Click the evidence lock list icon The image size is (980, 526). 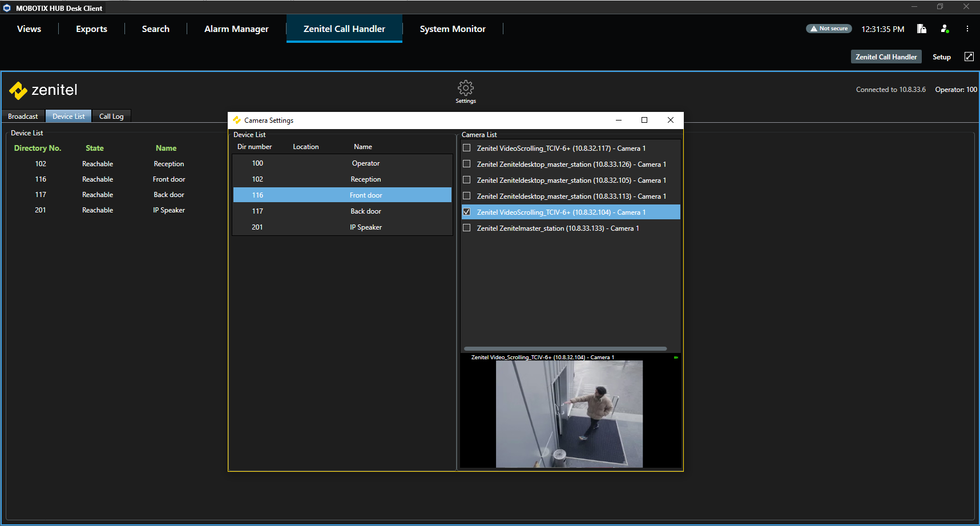[921, 29]
